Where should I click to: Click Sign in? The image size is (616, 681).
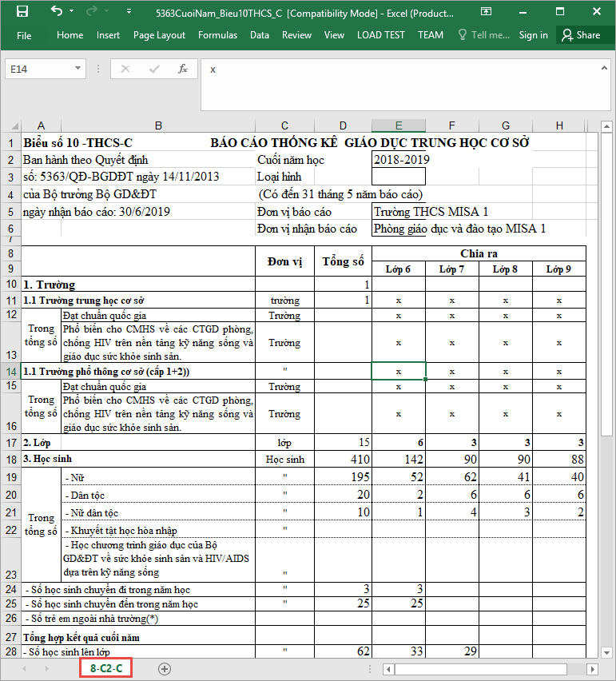[534, 35]
